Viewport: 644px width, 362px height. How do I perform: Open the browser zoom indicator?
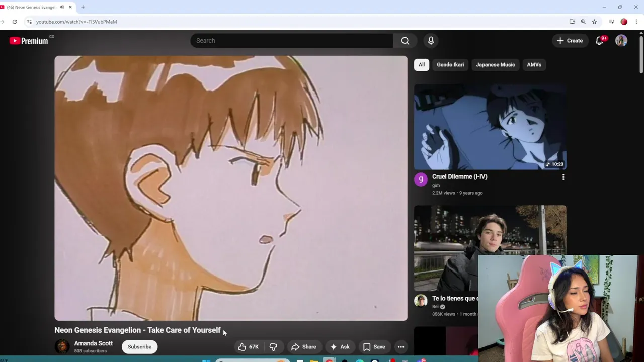click(x=583, y=22)
